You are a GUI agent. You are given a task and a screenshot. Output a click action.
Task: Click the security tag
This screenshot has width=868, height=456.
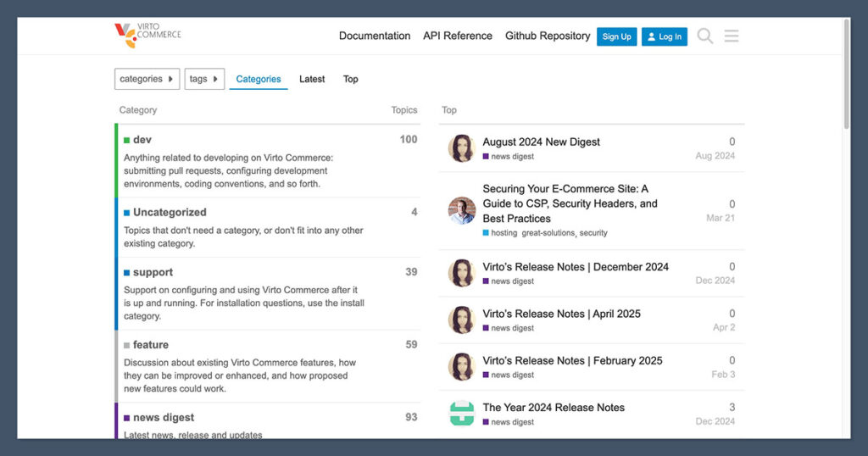(593, 233)
